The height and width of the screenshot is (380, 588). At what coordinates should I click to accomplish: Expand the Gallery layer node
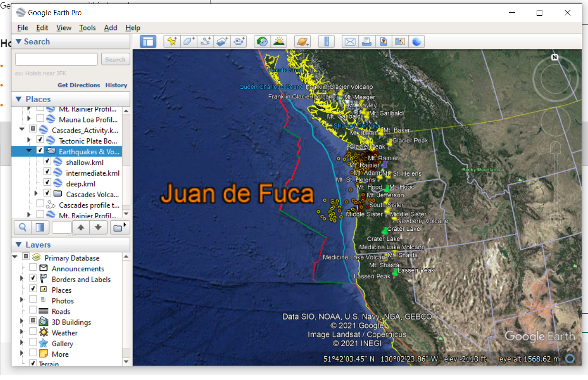22,343
